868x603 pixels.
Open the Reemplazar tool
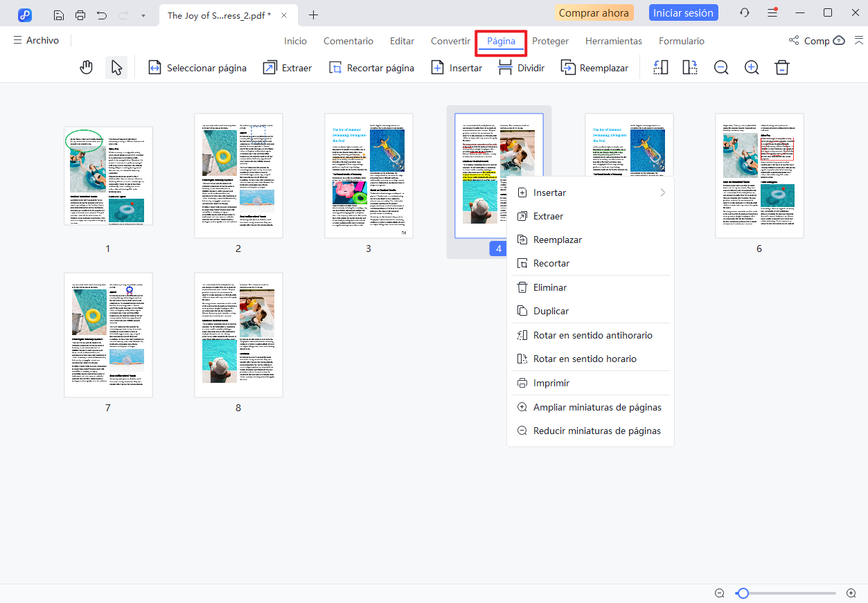click(594, 67)
